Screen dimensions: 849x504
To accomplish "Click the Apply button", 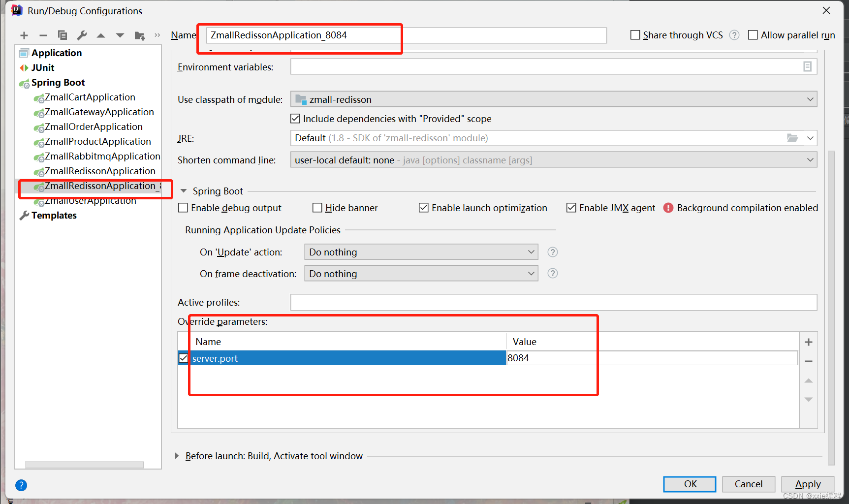I will click(808, 484).
